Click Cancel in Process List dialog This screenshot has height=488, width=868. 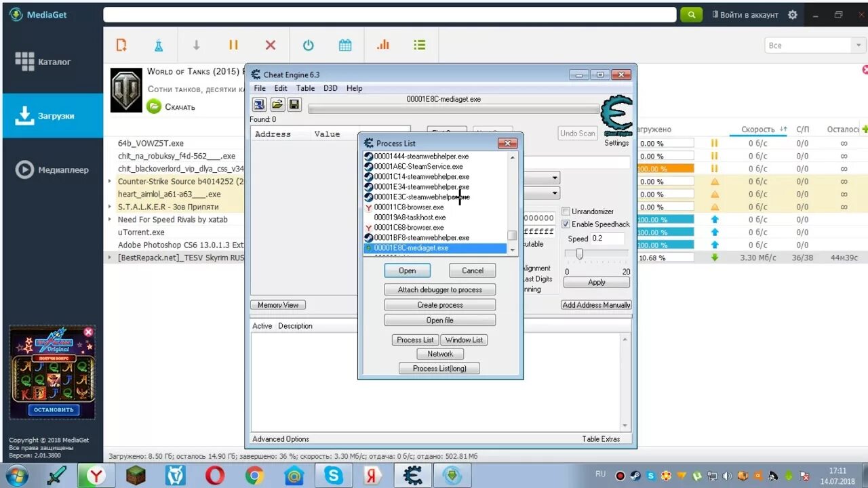(x=473, y=270)
